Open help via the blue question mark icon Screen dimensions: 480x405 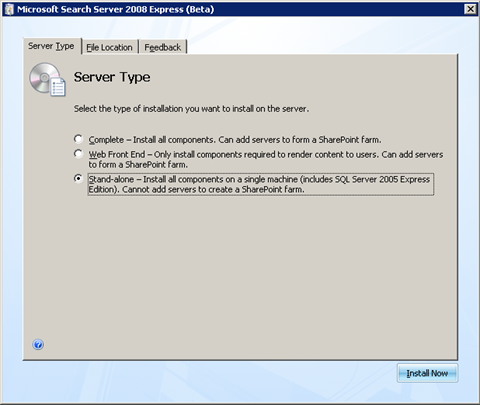38,344
